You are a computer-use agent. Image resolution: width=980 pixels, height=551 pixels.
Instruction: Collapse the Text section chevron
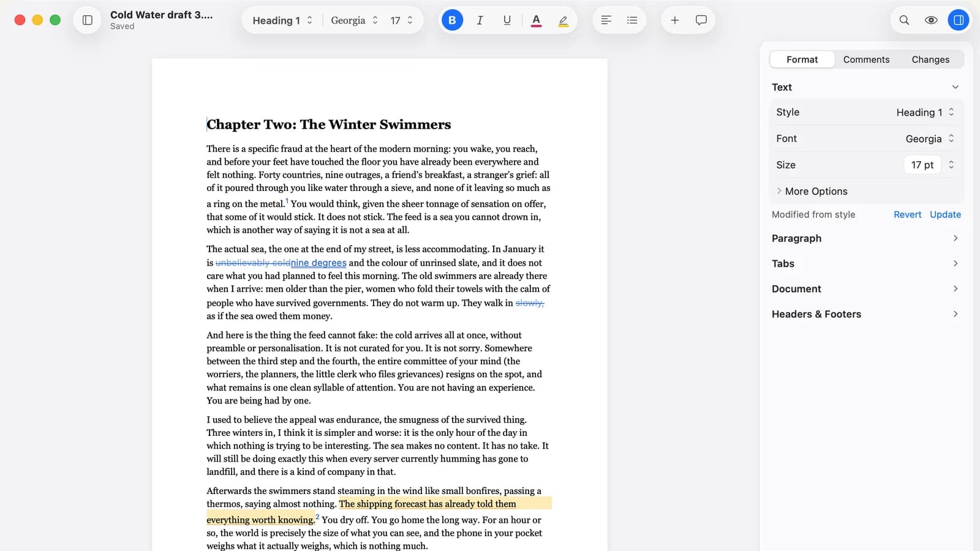(x=955, y=87)
